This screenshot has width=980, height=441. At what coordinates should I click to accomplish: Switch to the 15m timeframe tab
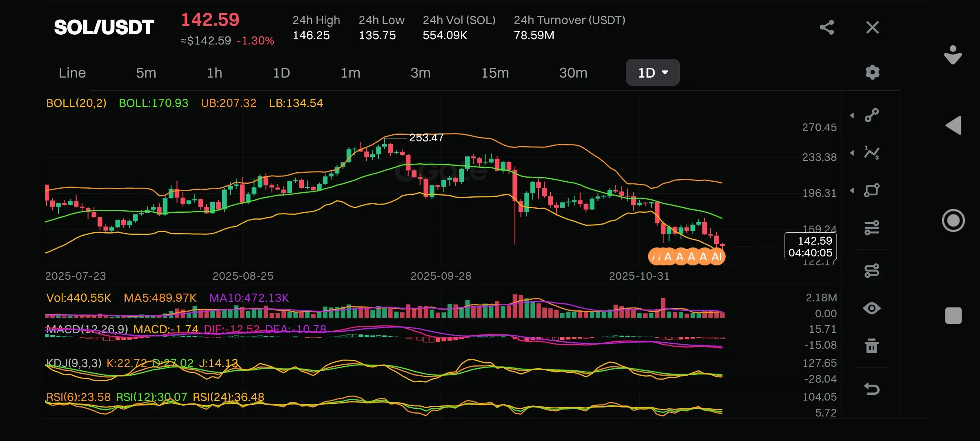(495, 73)
